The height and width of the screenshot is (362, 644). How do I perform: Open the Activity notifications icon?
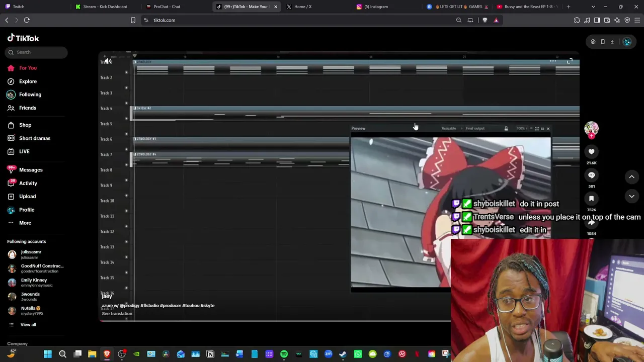(11, 184)
